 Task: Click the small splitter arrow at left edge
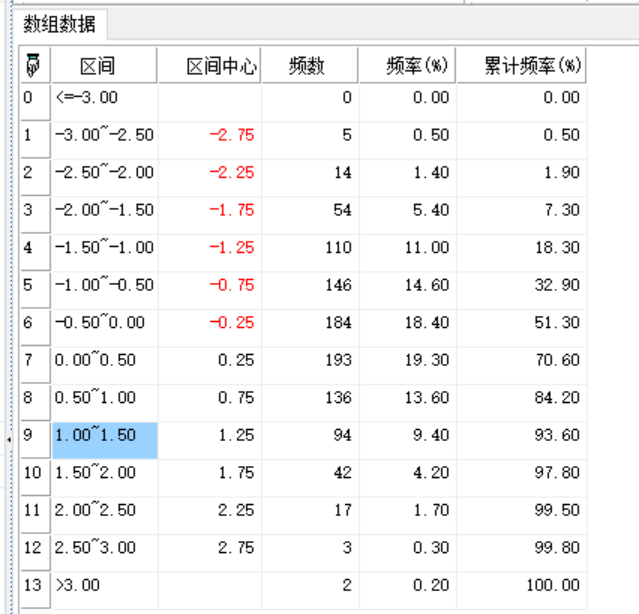[10, 438]
